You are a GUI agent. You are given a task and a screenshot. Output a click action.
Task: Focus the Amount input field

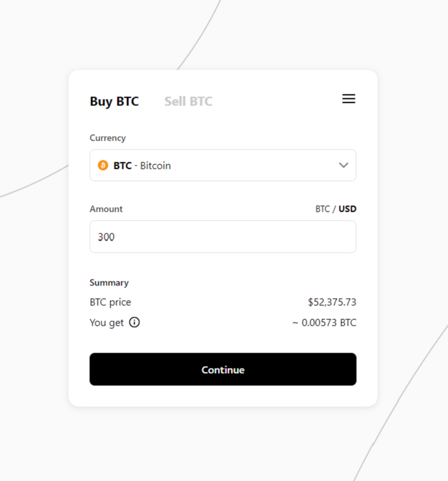click(223, 237)
